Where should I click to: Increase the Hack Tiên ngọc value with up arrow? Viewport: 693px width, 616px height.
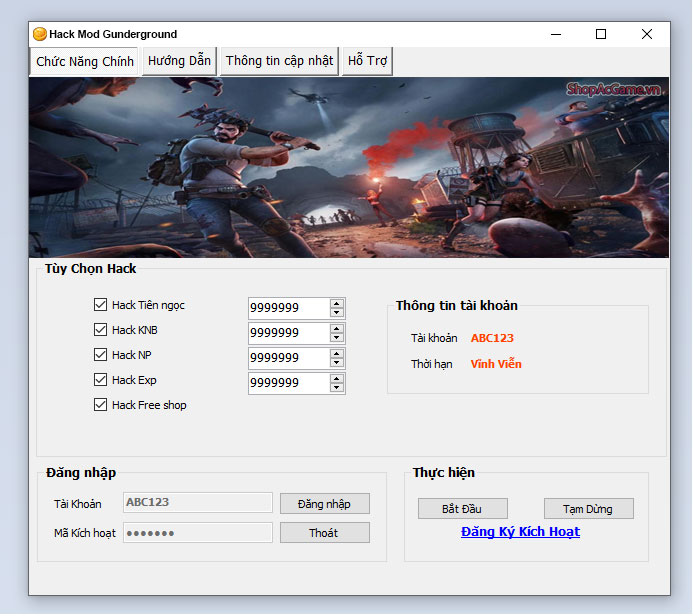(337, 304)
